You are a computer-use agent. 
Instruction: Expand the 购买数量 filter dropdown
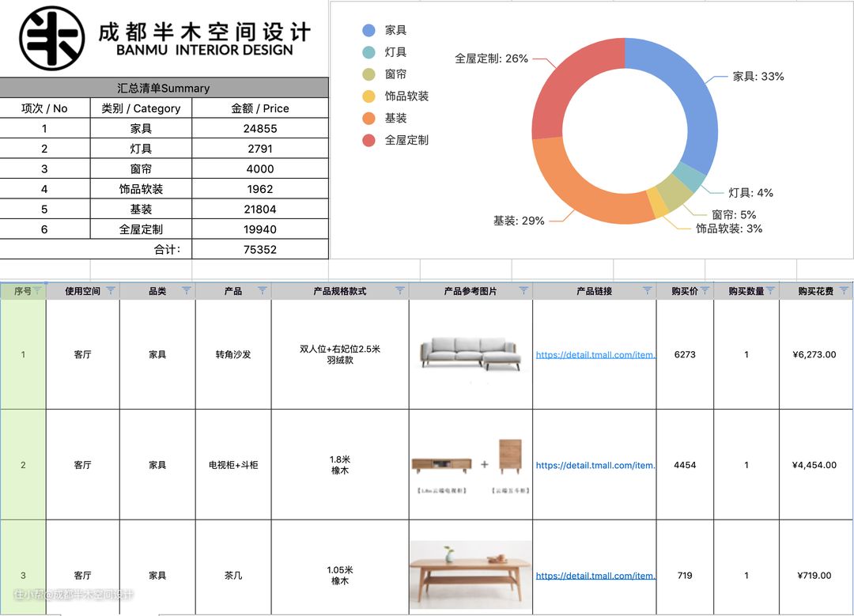[770, 291]
